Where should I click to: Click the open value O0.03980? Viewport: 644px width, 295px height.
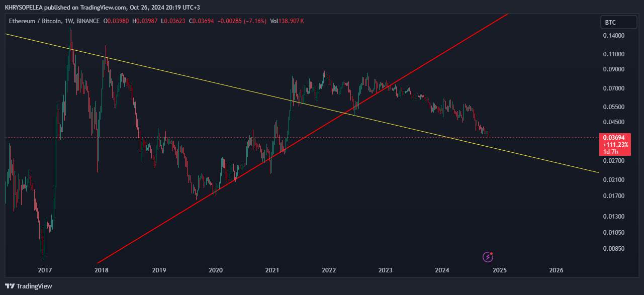click(x=116, y=21)
